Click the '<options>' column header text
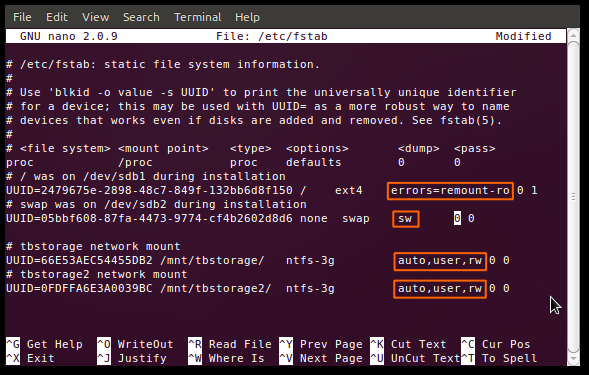 [x=317, y=148]
